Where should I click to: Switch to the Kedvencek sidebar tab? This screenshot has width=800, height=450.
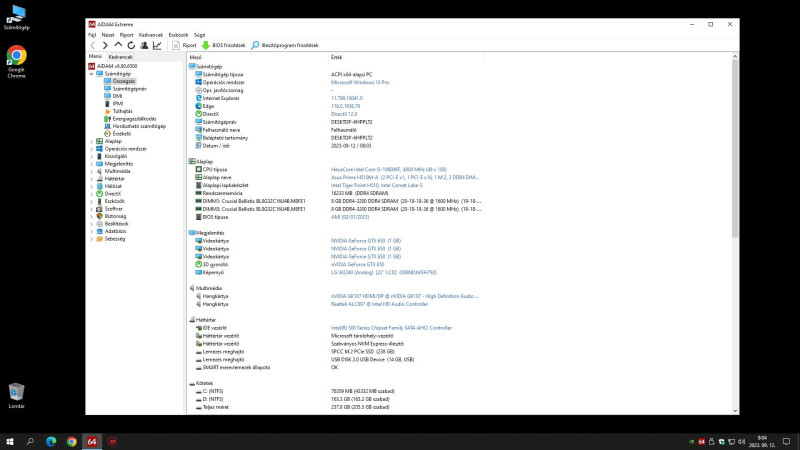tap(120, 57)
